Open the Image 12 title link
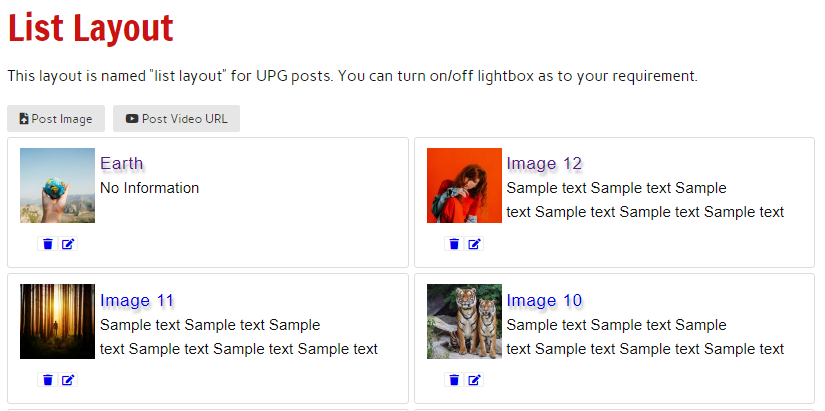This screenshot has height=411, width=825. [x=544, y=164]
